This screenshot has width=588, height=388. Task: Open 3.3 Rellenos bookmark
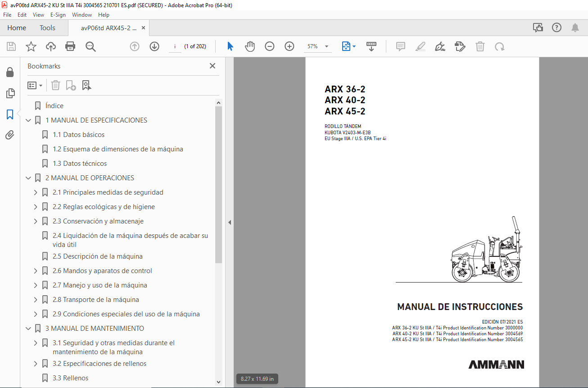point(70,378)
